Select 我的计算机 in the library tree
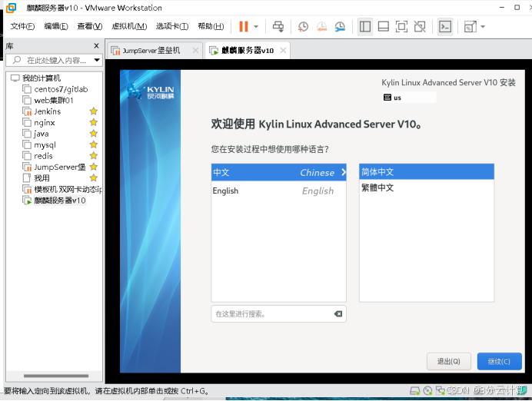Viewport: 532px width, 401px height. pyautogui.click(x=41, y=78)
